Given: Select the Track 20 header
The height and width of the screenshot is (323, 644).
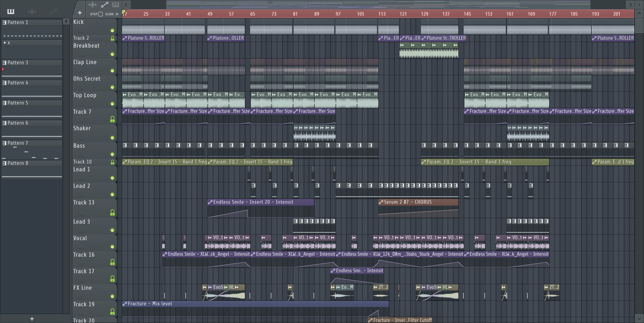Looking at the screenshot, I should tap(95, 320).
